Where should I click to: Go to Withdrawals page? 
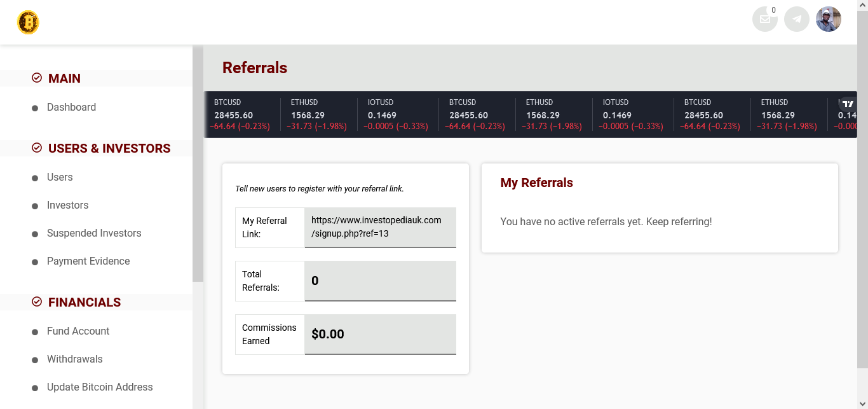pyautogui.click(x=74, y=359)
